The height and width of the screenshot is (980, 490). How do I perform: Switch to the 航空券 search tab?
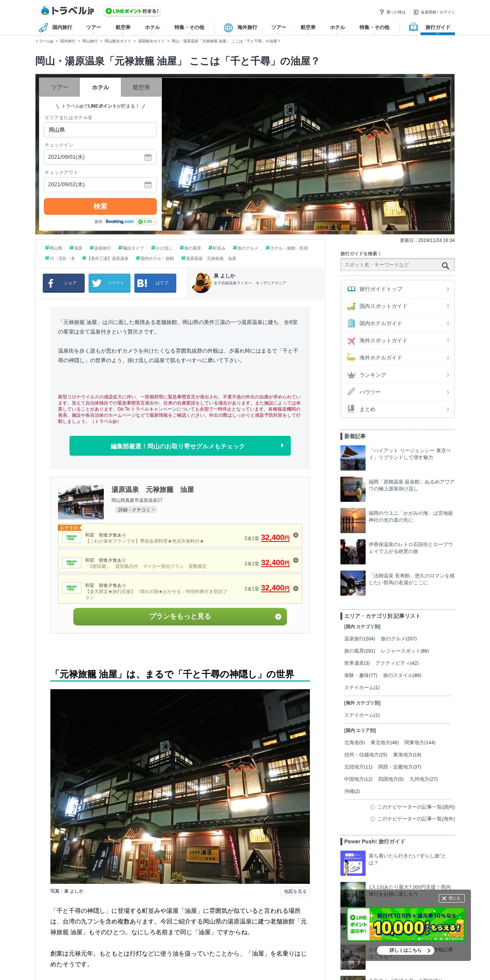(x=141, y=87)
